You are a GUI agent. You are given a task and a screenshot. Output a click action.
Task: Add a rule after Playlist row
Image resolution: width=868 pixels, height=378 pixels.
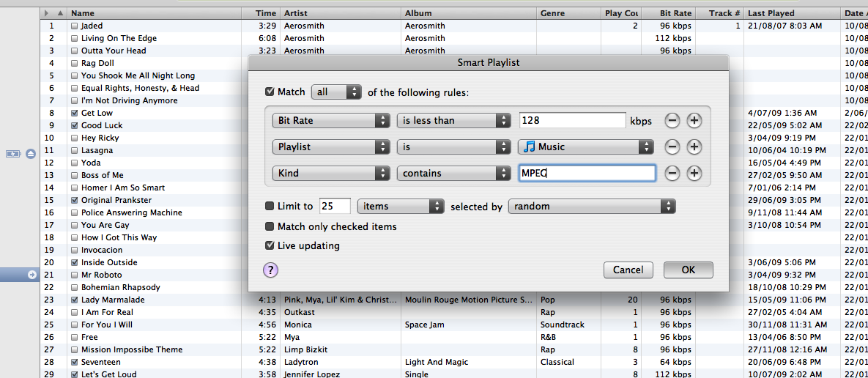tap(694, 147)
